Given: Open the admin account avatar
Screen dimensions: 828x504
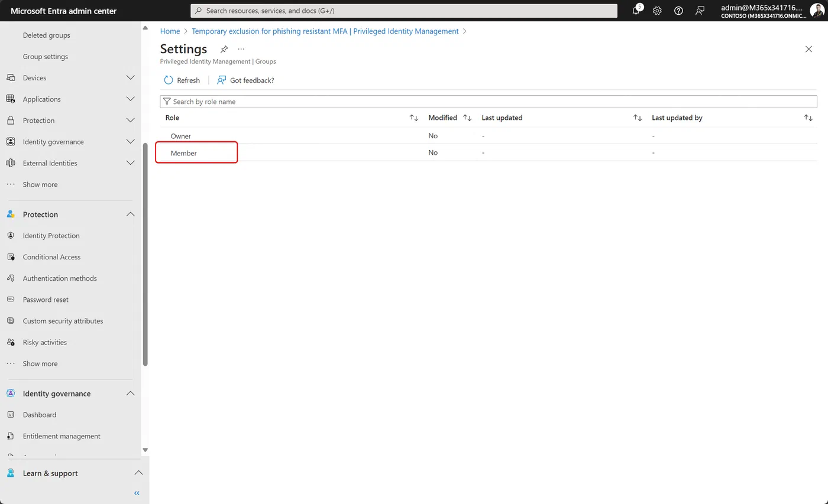Looking at the screenshot, I should pos(817,11).
